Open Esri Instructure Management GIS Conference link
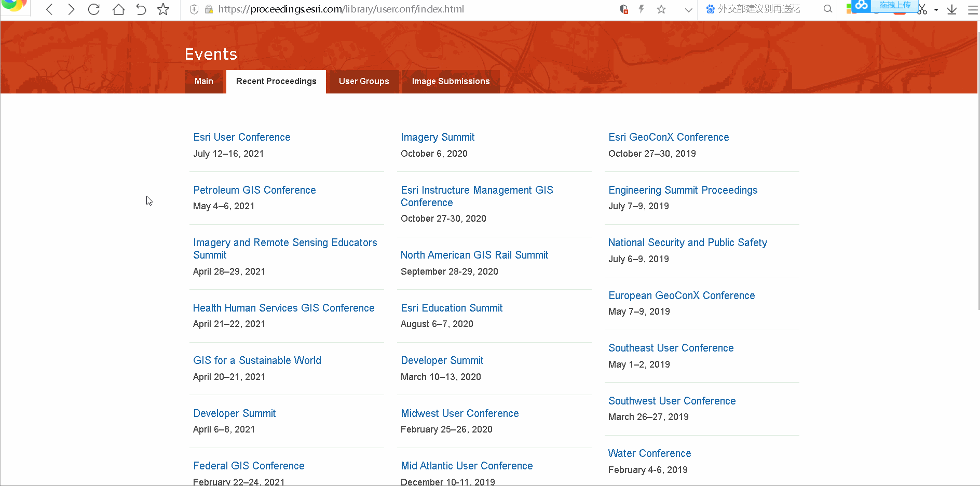Image resolution: width=980 pixels, height=486 pixels. click(477, 196)
